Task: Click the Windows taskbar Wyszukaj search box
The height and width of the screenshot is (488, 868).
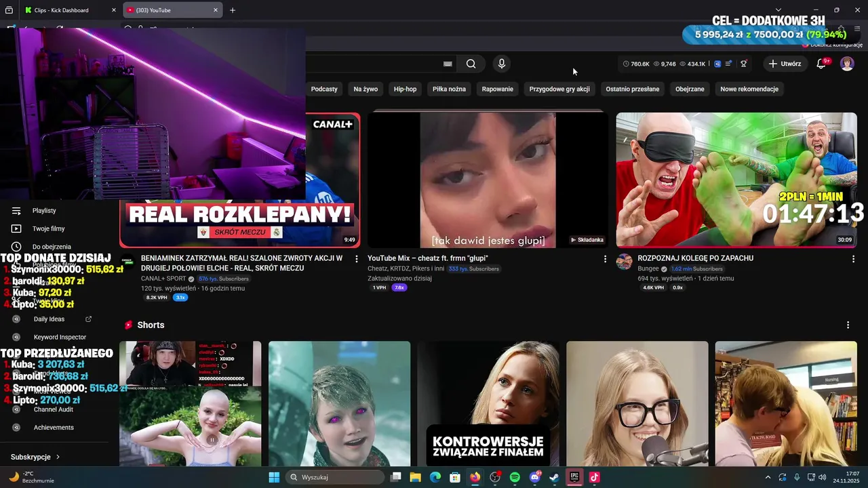Action: pyautogui.click(x=334, y=477)
